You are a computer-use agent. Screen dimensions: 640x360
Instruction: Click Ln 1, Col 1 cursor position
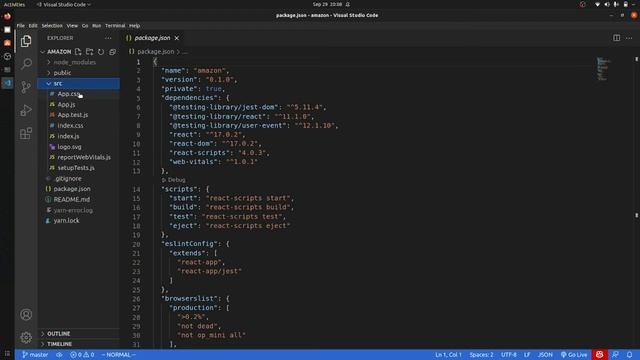coord(448,355)
